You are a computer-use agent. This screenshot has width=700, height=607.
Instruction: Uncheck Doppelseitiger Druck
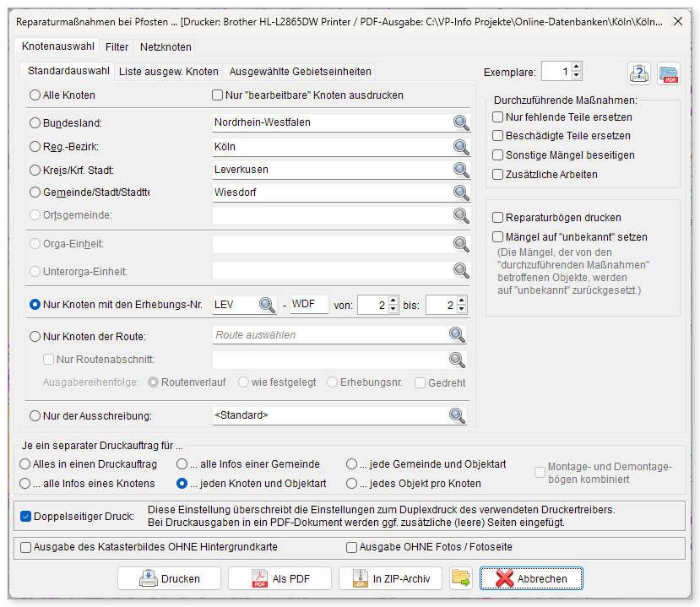(26, 517)
